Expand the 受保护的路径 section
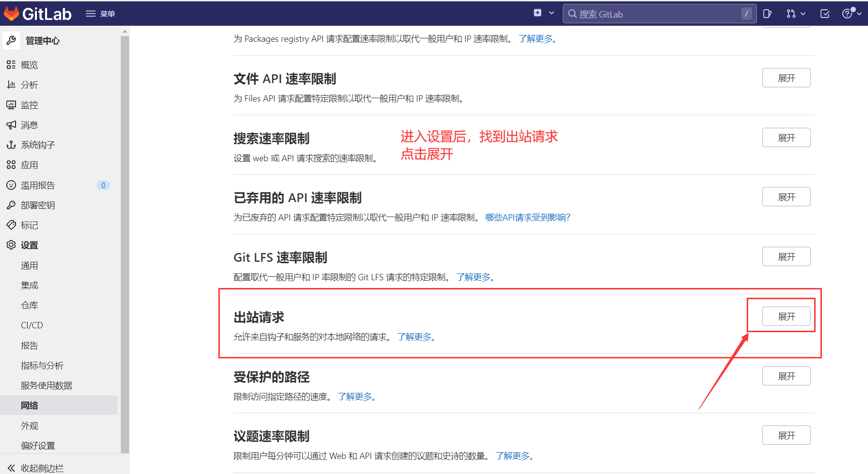This screenshot has width=868, height=474. 786,376
